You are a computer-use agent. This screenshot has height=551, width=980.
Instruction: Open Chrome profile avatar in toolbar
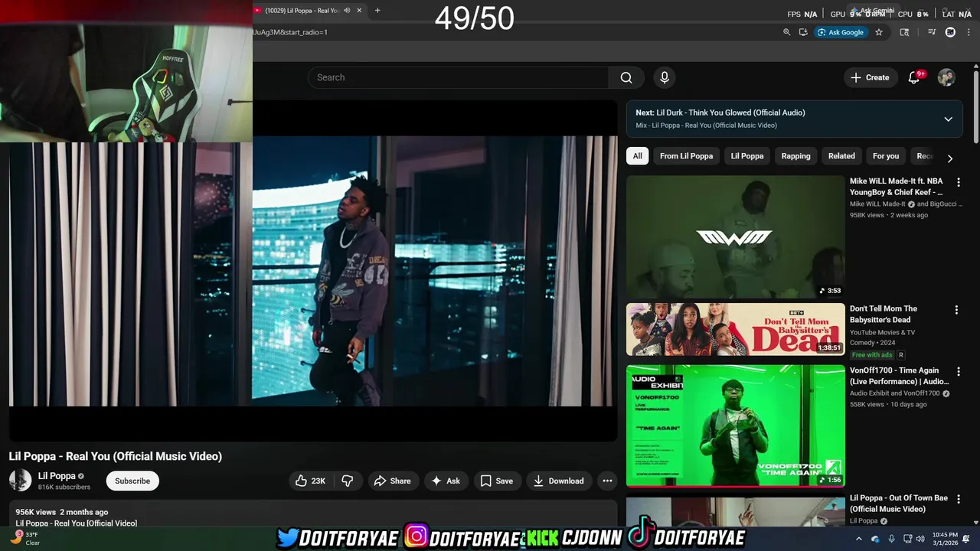950,32
